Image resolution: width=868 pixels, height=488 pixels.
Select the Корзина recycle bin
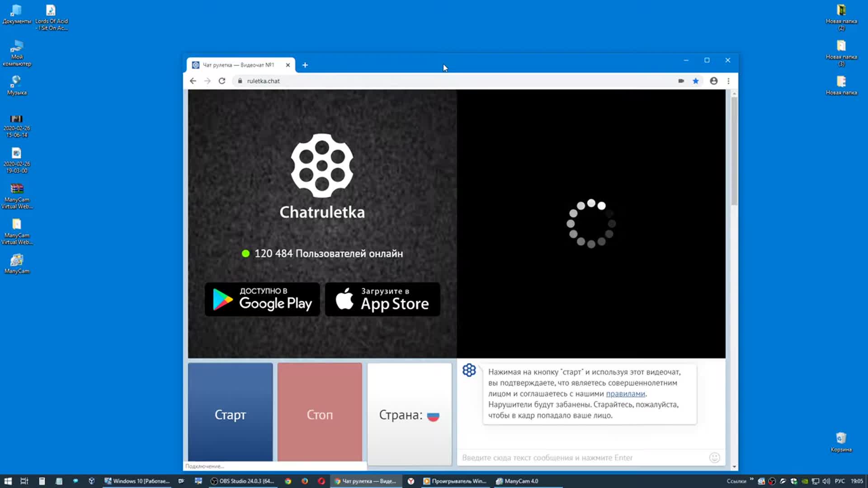click(x=841, y=442)
